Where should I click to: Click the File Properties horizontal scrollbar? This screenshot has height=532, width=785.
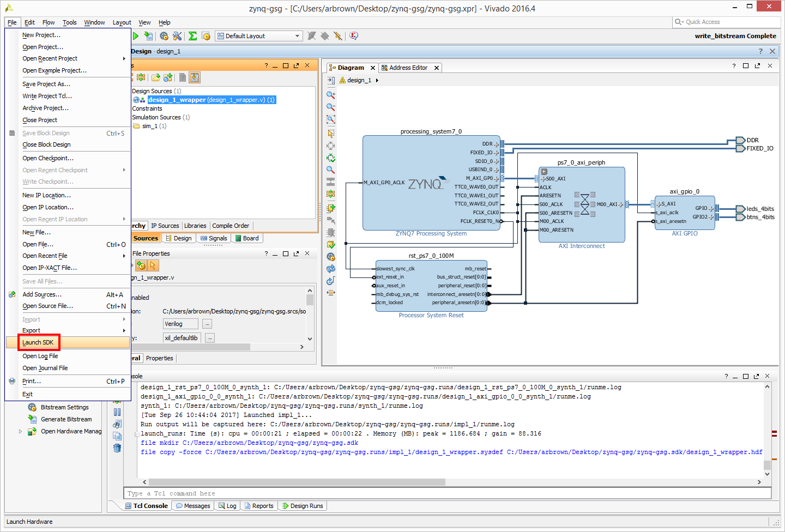click(191, 347)
